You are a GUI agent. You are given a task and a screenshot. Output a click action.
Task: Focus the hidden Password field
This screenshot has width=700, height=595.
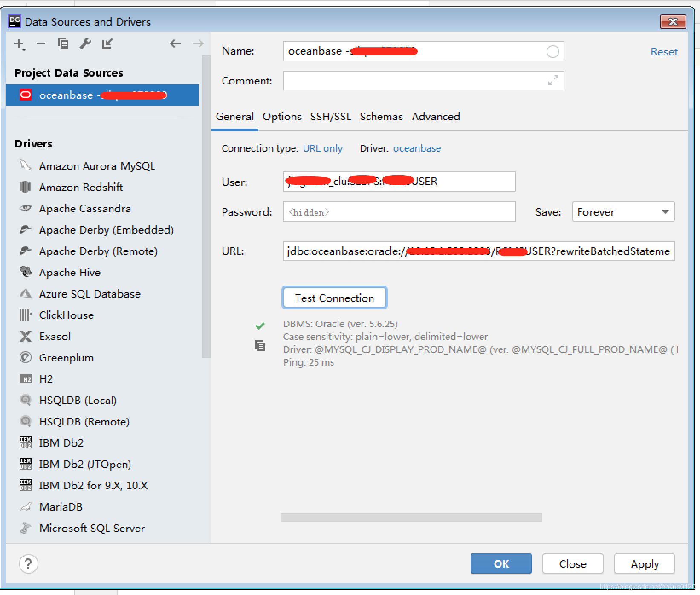(x=399, y=211)
